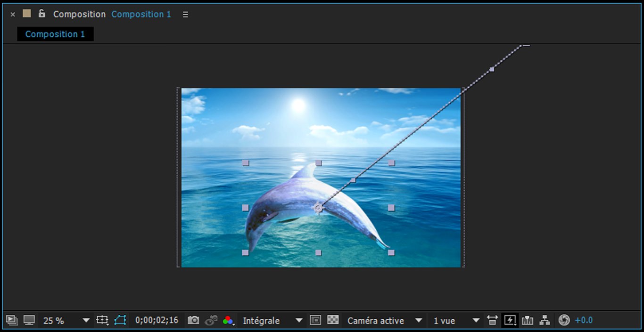Open the 25 % magnification dropdown
644x332 pixels.
point(66,321)
